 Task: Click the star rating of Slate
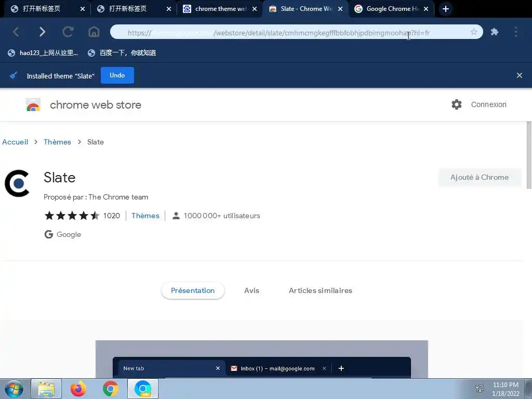coord(72,216)
